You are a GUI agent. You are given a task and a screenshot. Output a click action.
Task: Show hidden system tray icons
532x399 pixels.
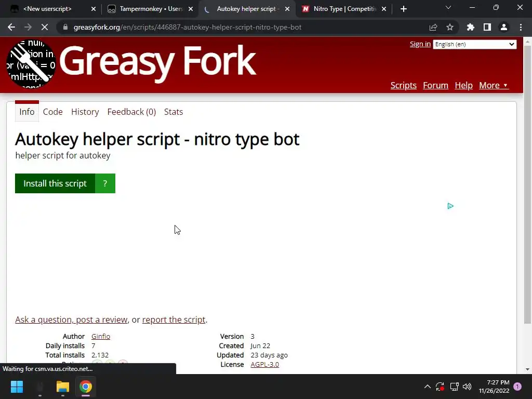[x=428, y=387]
